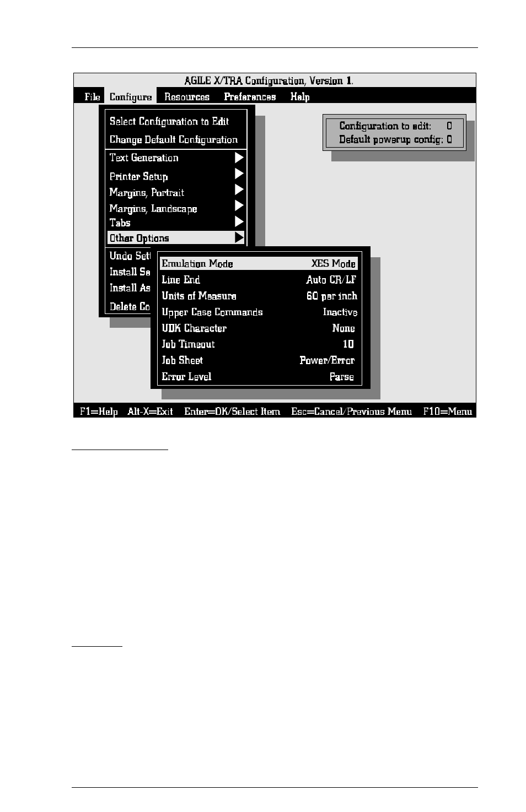Click the Configuration to edit status line
Viewport: 526px width, 812px height.
click(395, 126)
